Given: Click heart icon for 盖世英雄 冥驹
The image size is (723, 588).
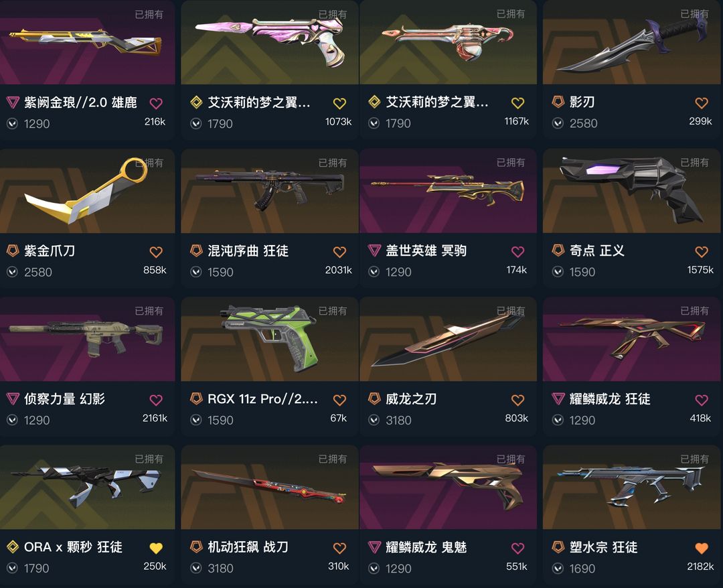Looking at the screenshot, I should tap(517, 251).
